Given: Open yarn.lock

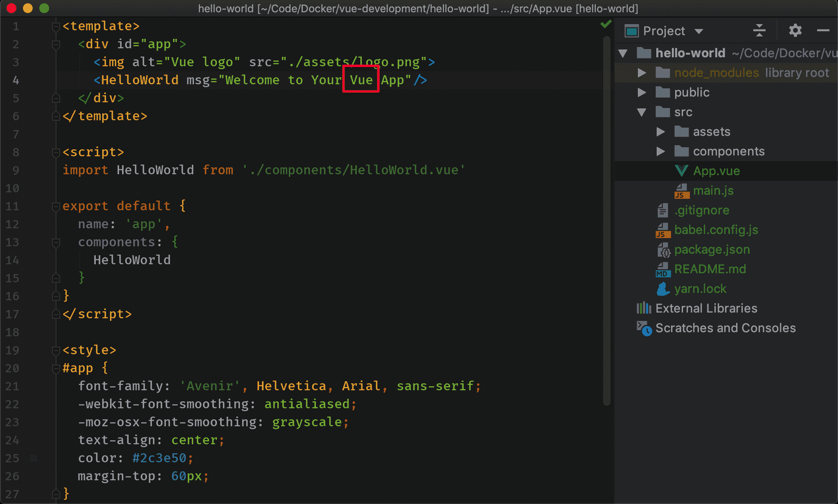Looking at the screenshot, I should (700, 289).
